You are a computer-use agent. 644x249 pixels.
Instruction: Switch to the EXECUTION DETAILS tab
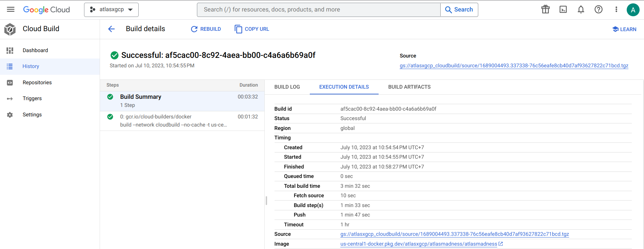[344, 87]
